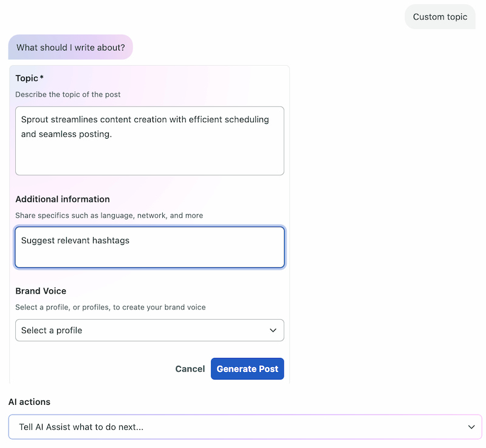Image resolution: width=486 pixels, height=448 pixels.
Task: Expand the Select a profile dropdown
Action: point(149,330)
